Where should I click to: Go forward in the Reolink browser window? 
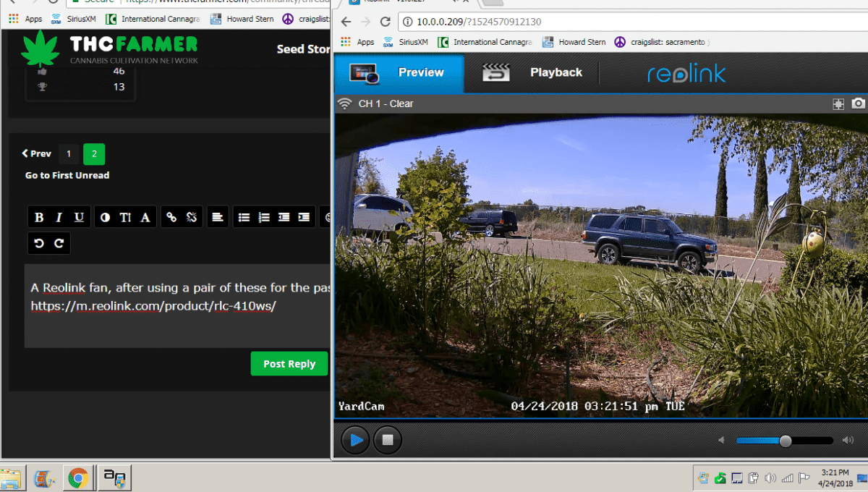coord(366,22)
